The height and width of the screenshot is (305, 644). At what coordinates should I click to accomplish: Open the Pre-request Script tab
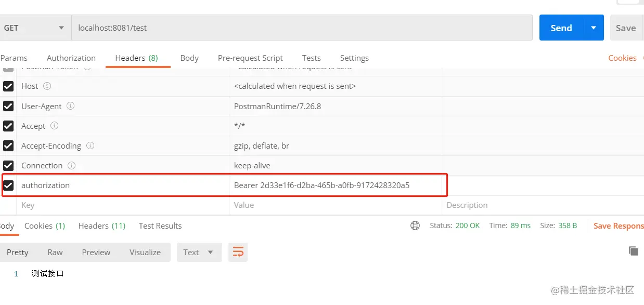pos(250,58)
